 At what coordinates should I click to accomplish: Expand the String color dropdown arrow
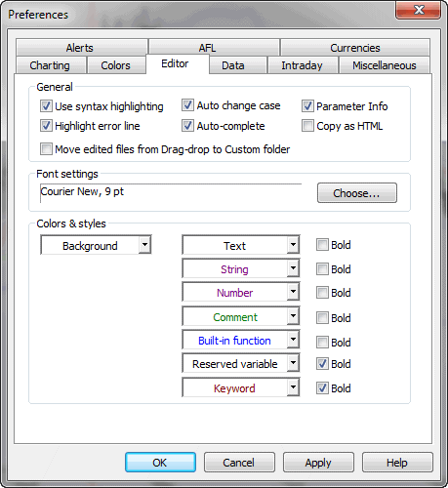coord(293,268)
